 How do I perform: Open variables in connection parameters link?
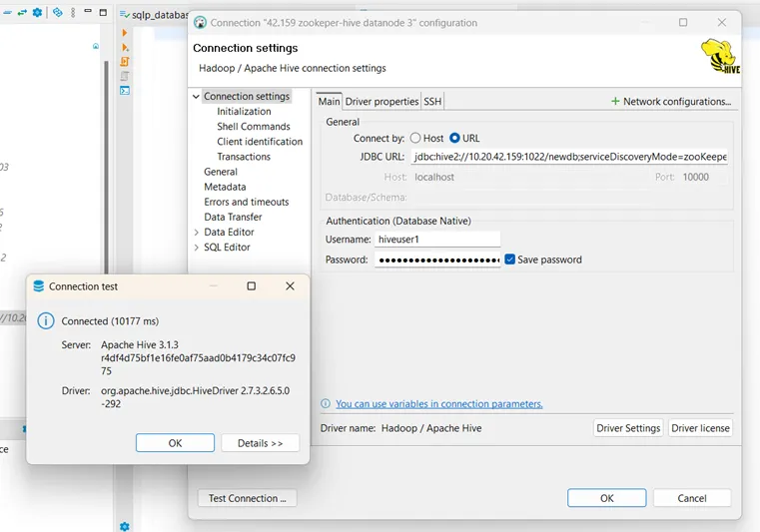[x=439, y=403]
